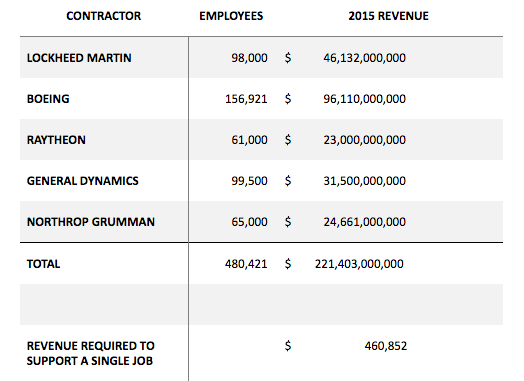Click Lockheed Martin's 98,000 employees value
The image size is (524, 381).
249,58
